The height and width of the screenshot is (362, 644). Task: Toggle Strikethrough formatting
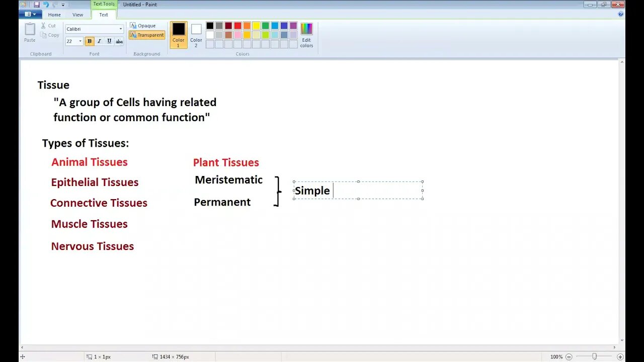click(x=119, y=41)
